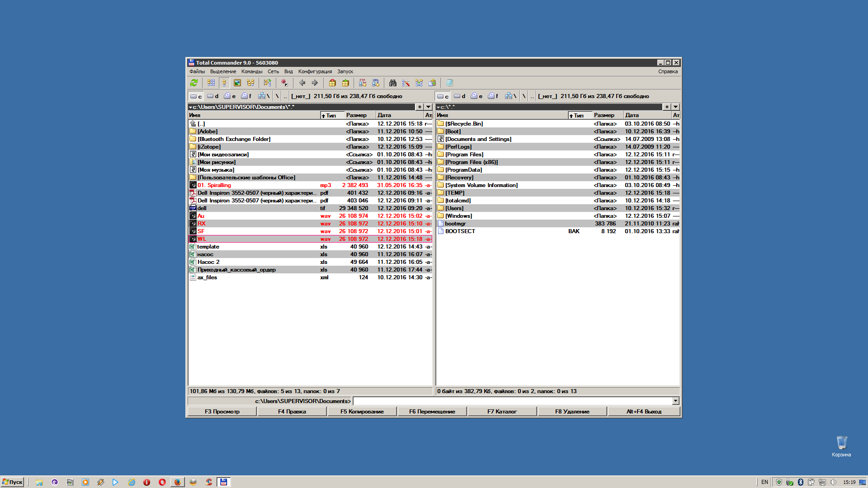Viewport: 868px width, 488px height.
Task: Select drive c in the right panel
Action: tap(443, 96)
